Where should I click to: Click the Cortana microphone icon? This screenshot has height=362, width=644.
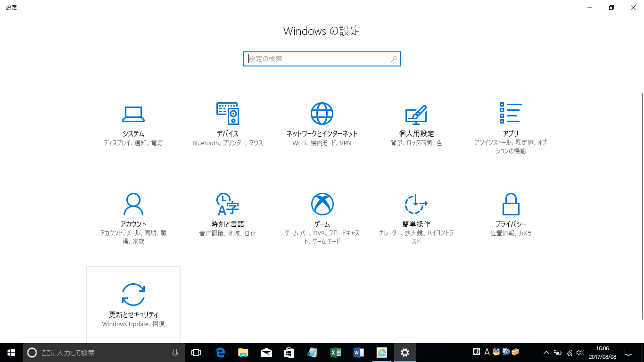[175, 353]
